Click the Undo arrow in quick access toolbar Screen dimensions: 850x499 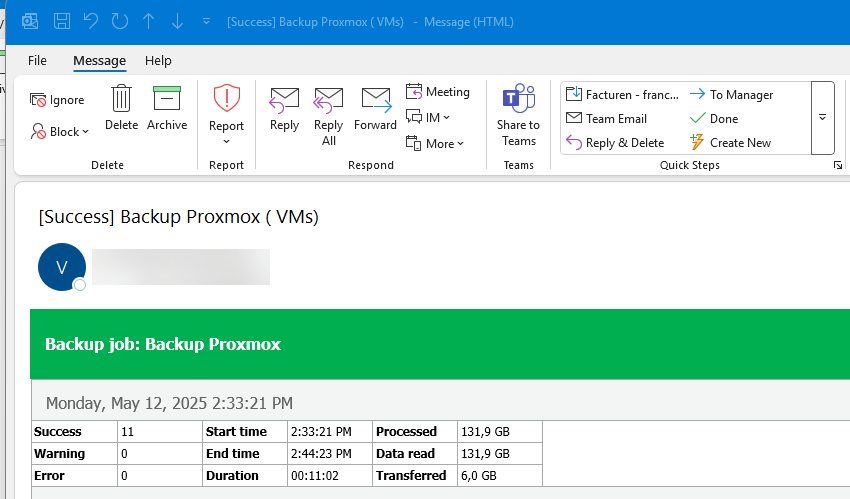[91, 22]
